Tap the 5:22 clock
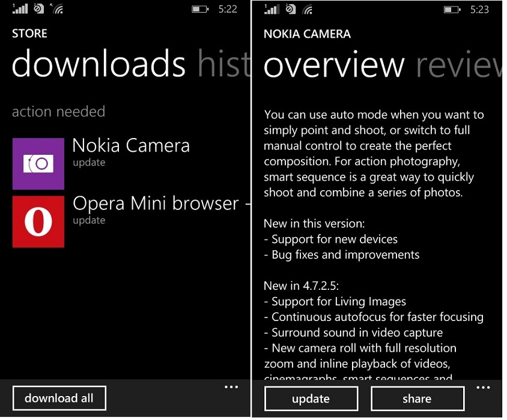Viewport: 507px width, 420px height. point(228,9)
